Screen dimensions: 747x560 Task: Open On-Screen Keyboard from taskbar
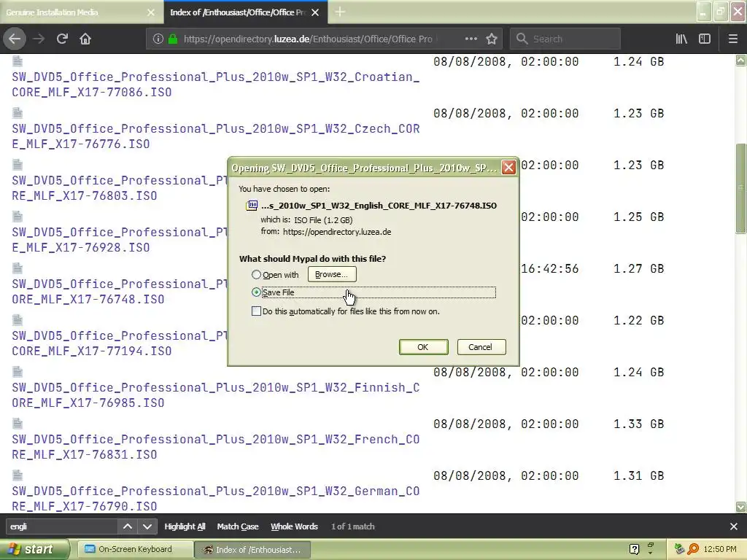pyautogui.click(x=135, y=549)
